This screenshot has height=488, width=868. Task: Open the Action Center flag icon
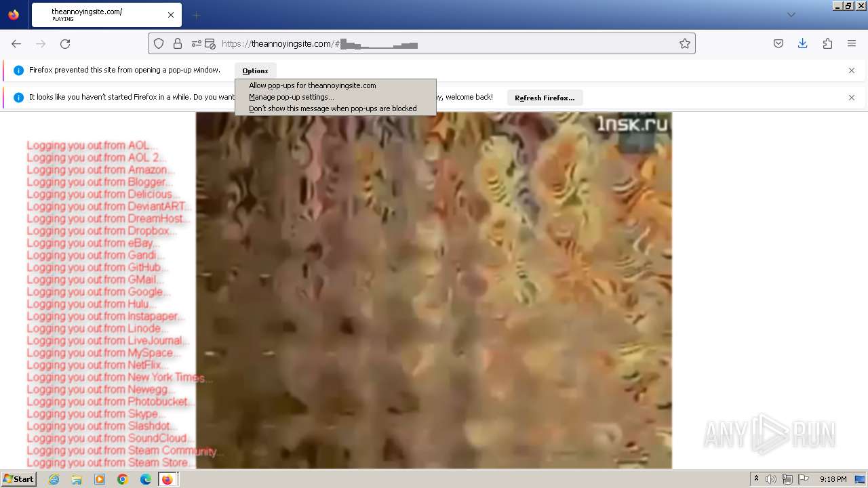pos(804,479)
